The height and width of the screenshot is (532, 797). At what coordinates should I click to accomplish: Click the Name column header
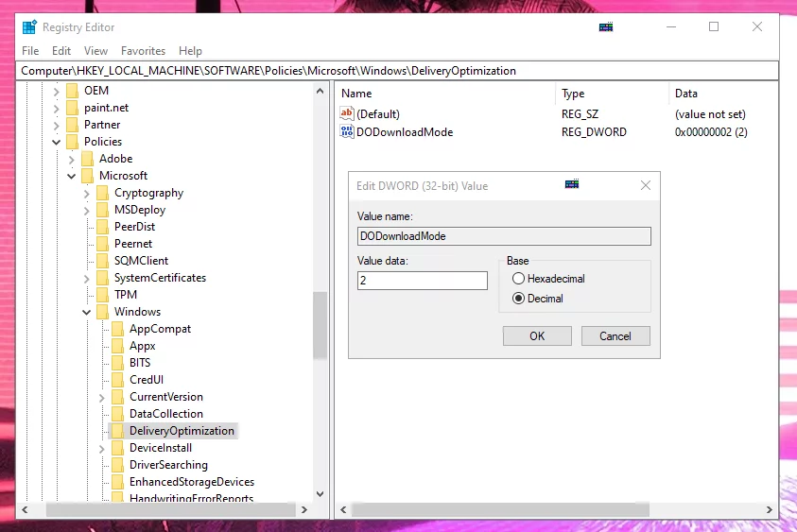pos(445,94)
